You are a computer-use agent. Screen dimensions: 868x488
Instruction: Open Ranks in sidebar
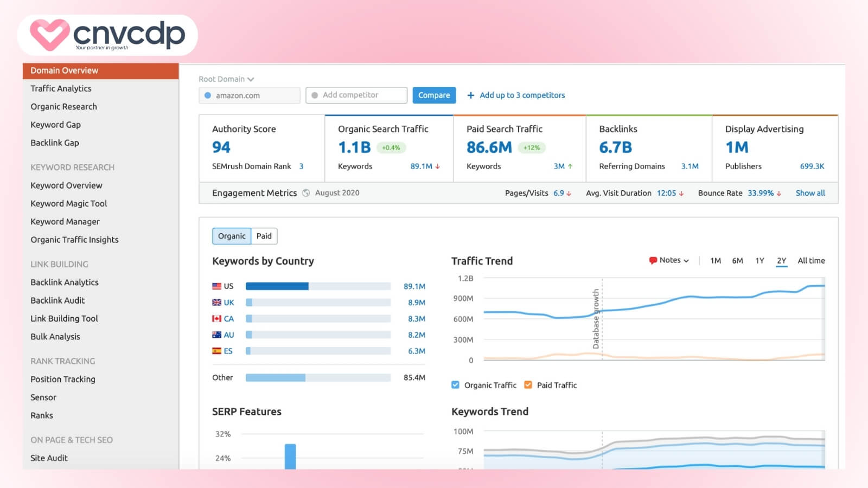coord(42,415)
